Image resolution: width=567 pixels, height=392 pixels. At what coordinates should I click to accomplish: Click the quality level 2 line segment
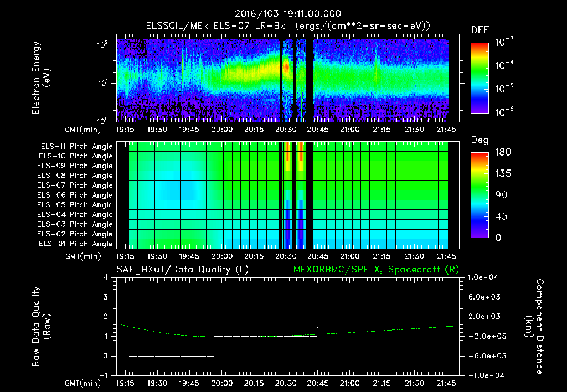(x=383, y=317)
